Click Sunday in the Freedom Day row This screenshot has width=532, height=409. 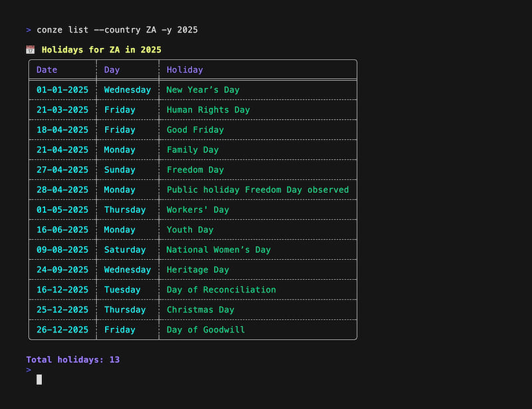click(x=120, y=170)
